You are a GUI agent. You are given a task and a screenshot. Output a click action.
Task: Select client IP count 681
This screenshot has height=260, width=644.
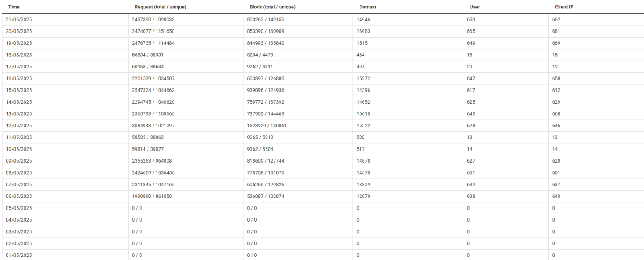pos(556,31)
